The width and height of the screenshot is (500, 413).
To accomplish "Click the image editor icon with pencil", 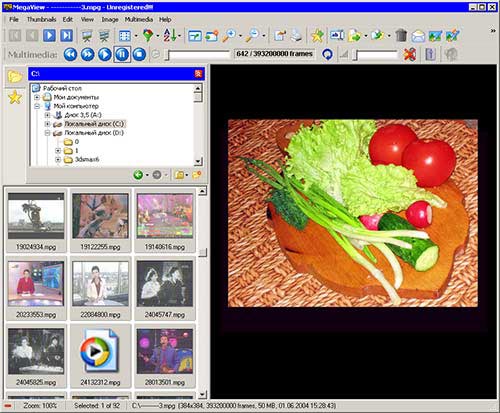I will pos(452,35).
